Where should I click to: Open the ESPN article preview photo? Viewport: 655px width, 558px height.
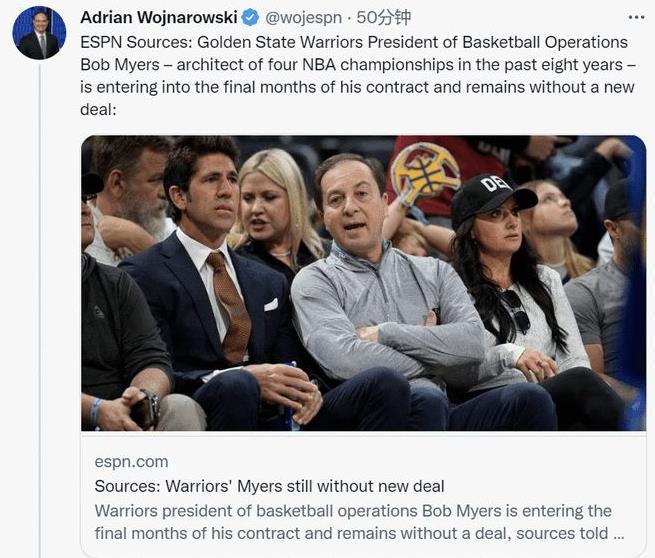coord(363,283)
